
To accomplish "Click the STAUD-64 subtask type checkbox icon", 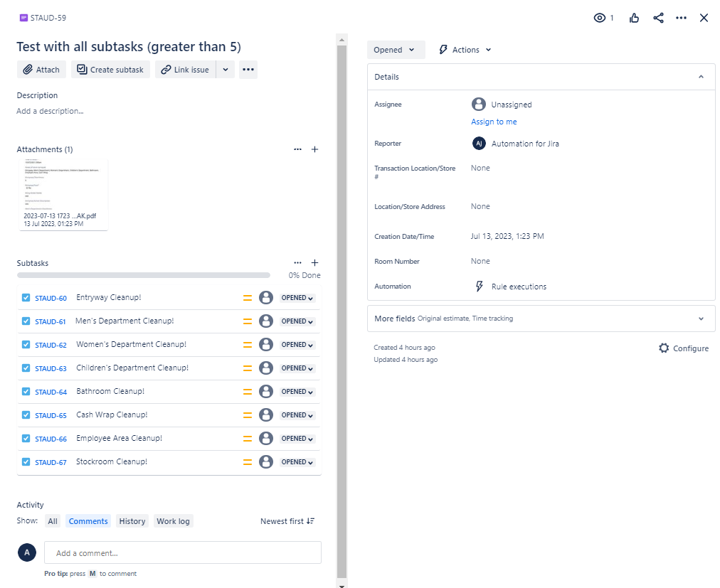I will [26, 391].
